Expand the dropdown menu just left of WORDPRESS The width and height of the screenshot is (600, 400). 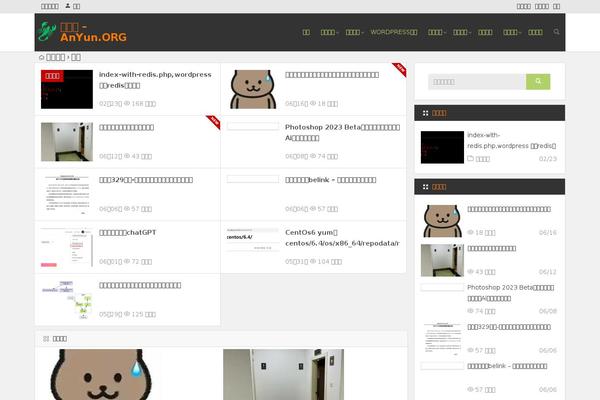pos(354,32)
